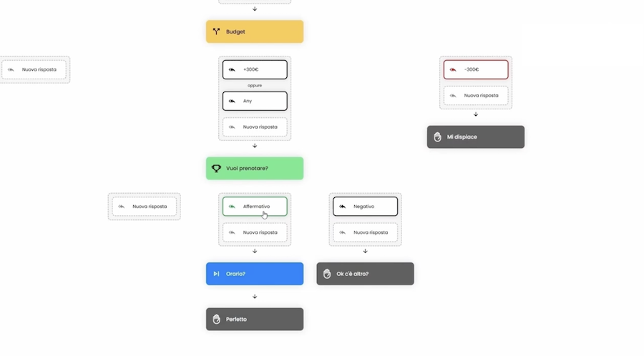Viewport: 644px width, 356px height.
Task: Click the branch icon on Budget block
Action: tap(216, 31)
